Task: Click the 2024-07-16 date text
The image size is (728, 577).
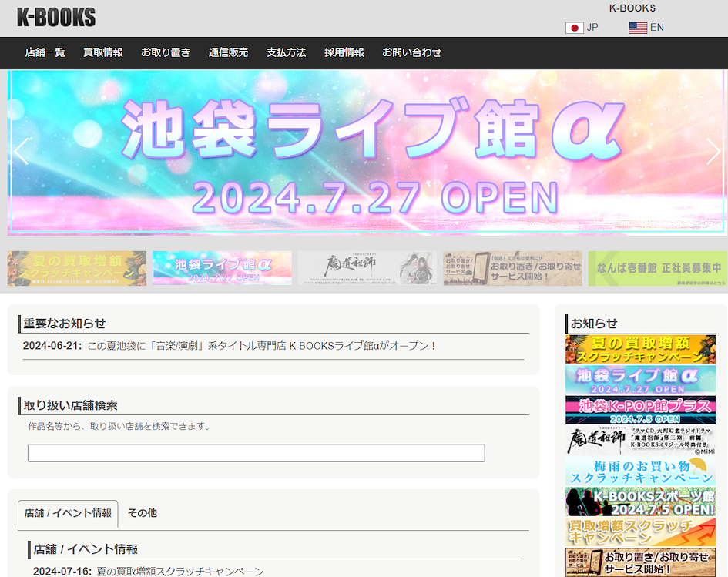Action: (x=62, y=571)
